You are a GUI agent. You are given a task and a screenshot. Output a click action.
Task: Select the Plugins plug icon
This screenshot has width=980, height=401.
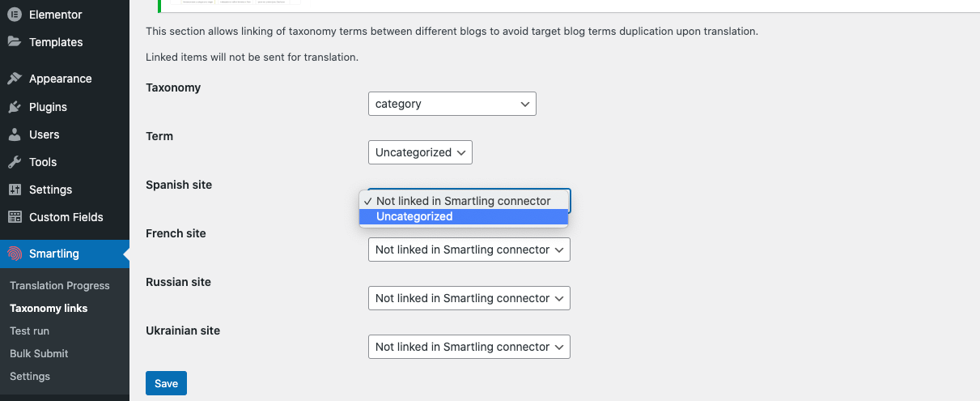[15, 107]
